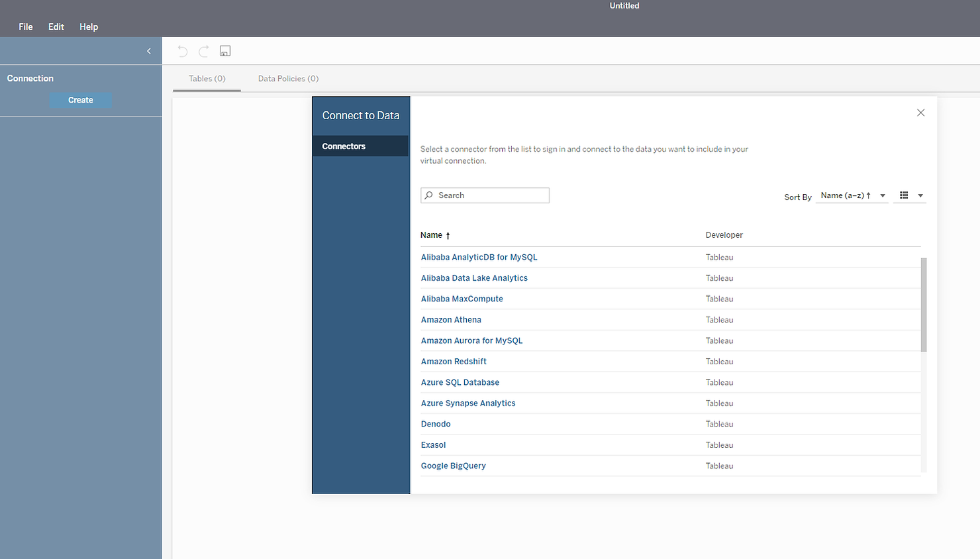Choose Amazon Redshift connector
The image size is (980, 559).
[454, 362]
